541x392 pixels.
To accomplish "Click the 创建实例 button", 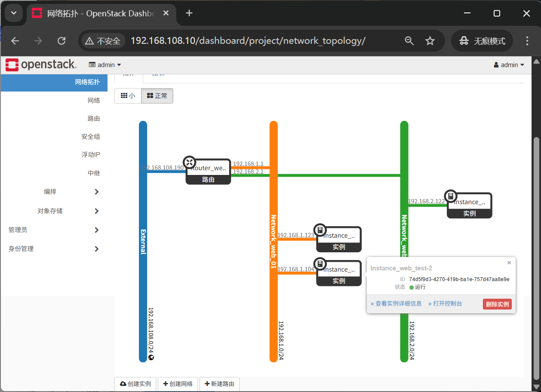I will click(x=135, y=384).
